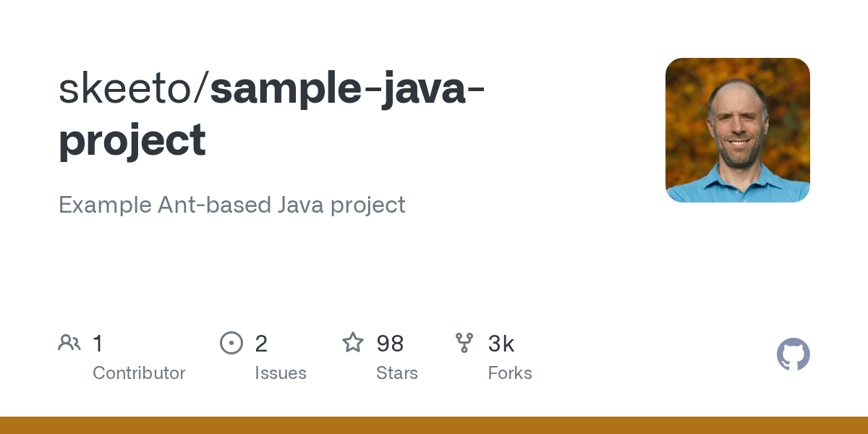Click the contributor count "1"
Screen dimensions: 868x434
[98, 344]
